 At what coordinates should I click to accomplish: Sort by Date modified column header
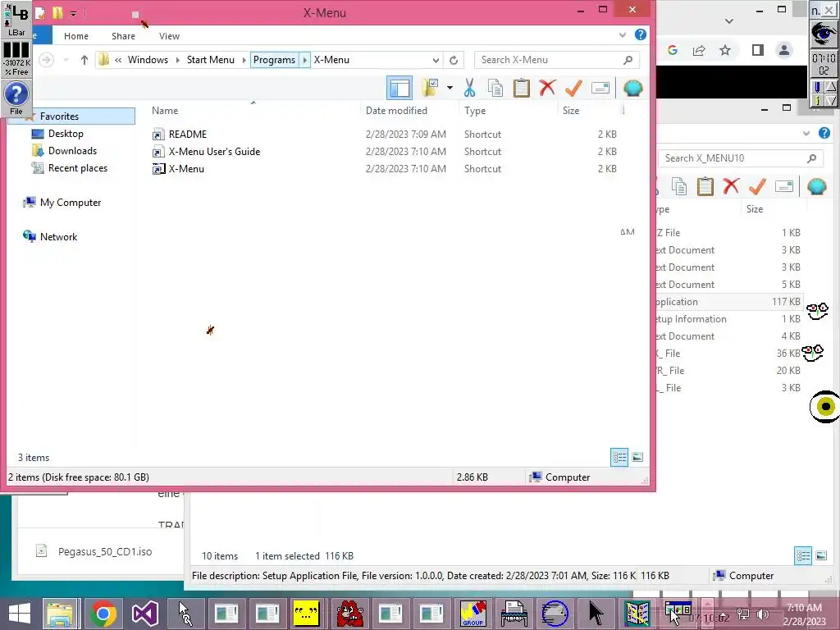coord(396,111)
